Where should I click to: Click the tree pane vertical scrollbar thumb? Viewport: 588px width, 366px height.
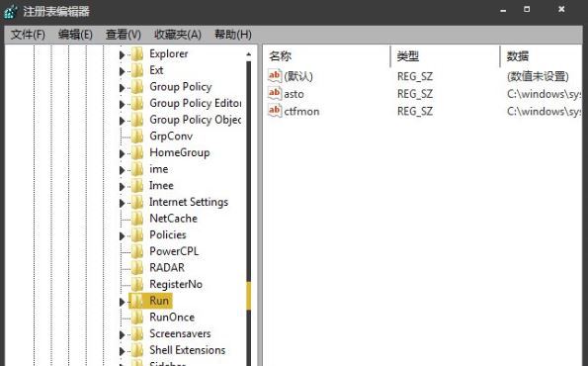(x=249, y=296)
